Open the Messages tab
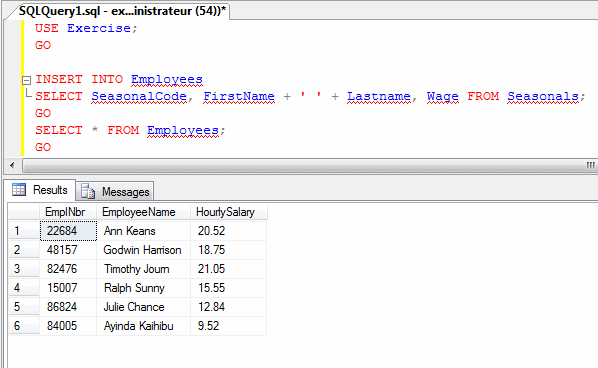This screenshot has height=368, width=598. (x=115, y=191)
